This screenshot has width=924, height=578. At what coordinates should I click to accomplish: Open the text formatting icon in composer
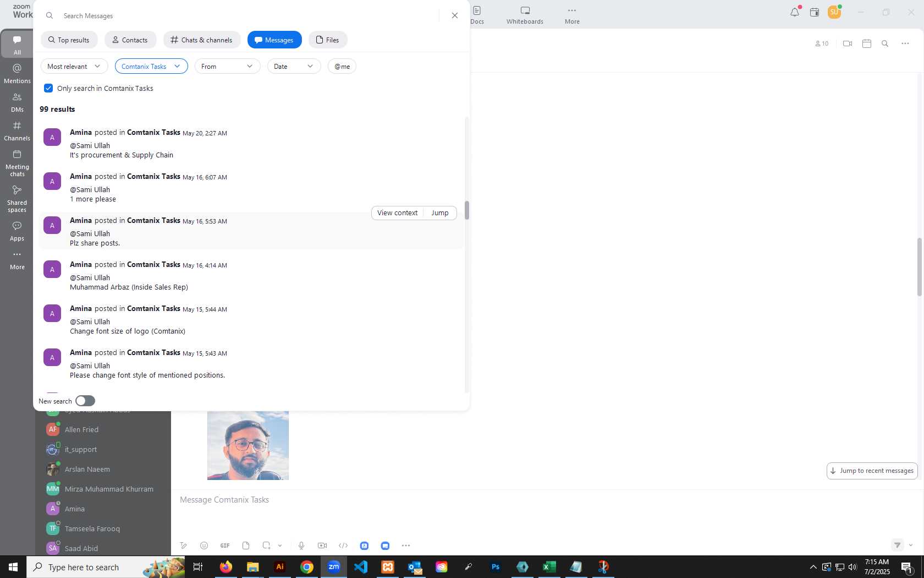[x=184, y=546]
